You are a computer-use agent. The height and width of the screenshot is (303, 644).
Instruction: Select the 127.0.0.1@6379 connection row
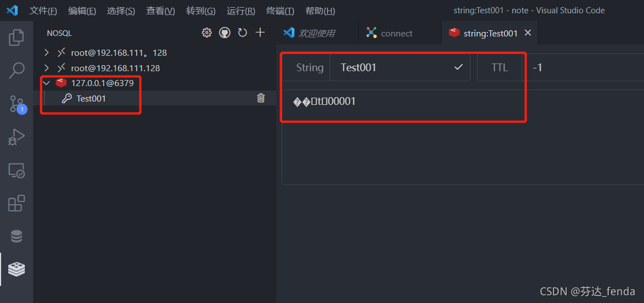tap(154, 83)
